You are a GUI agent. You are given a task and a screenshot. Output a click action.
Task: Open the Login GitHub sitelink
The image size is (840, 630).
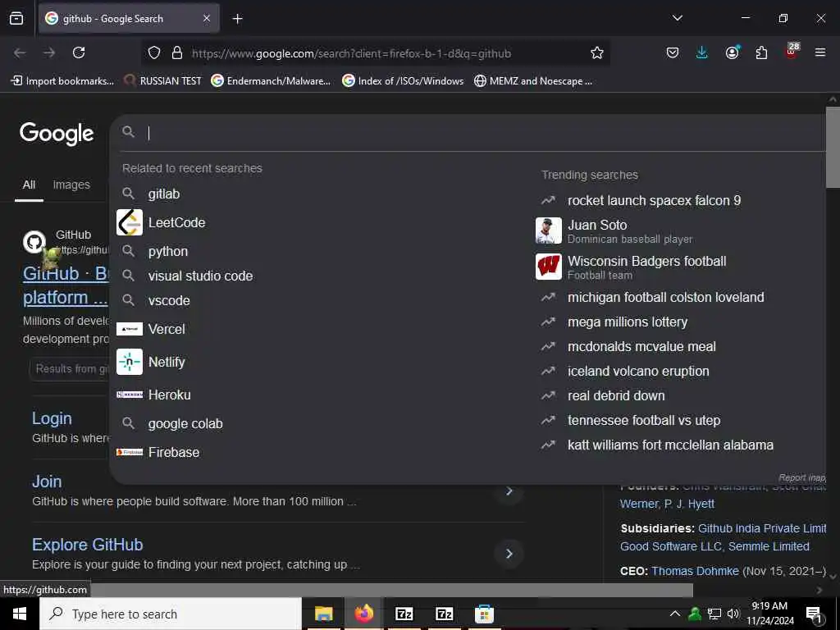pyautogui.click(x=52, y=418)
